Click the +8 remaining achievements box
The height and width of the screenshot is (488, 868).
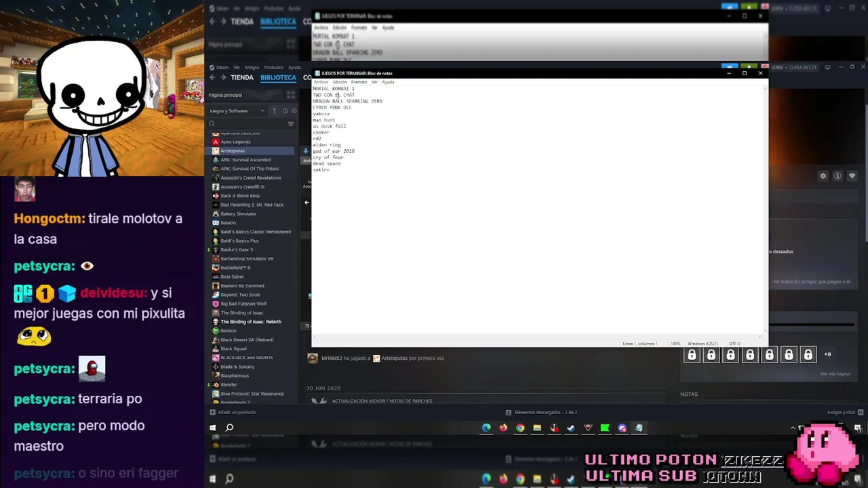coord(827,354)
